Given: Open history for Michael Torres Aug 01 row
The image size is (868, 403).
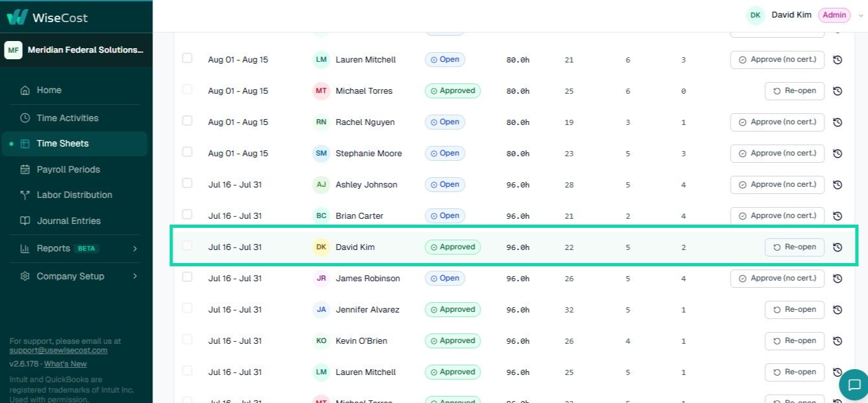Looking at the screenshot, I should click(837, 91).
